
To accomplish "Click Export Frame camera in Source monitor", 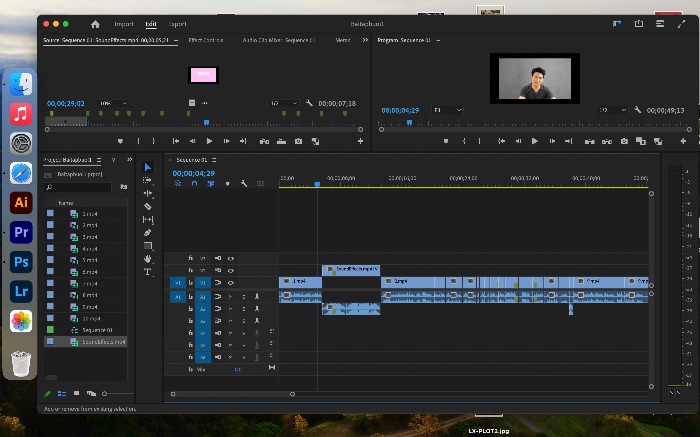I will [x=298, y=141].
